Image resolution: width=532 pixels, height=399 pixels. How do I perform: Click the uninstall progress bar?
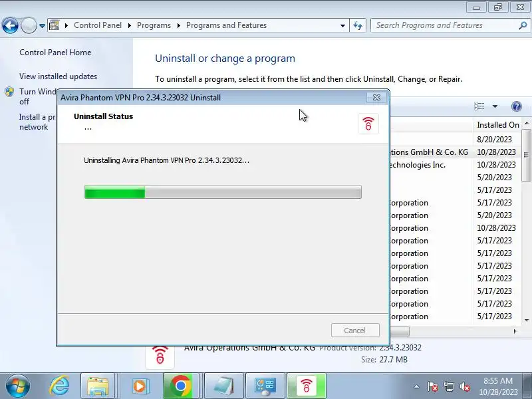pyautogui.click(x=223, y=192)
